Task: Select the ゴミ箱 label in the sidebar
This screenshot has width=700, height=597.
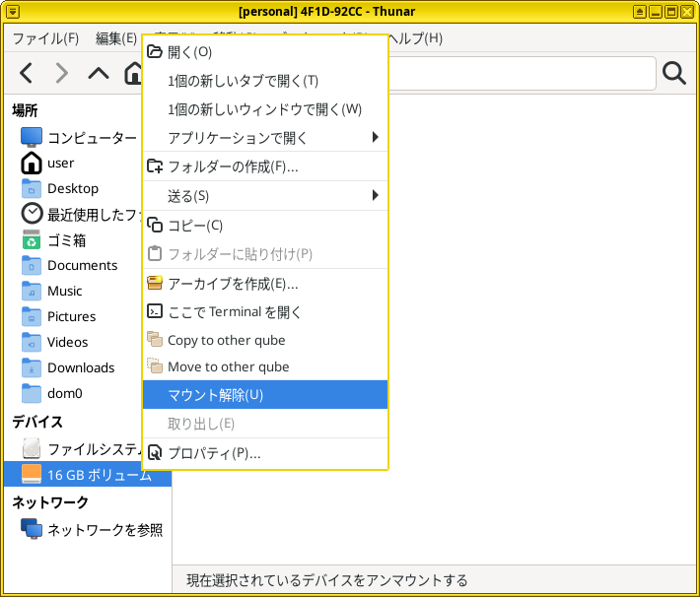Action: (66, 241)
